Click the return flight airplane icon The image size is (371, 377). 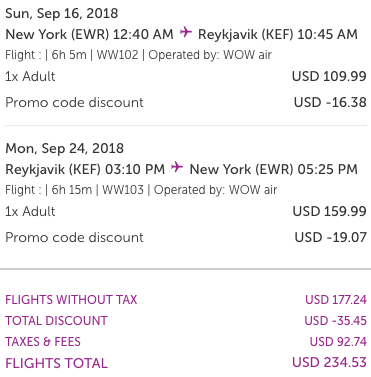coord(177,167)
